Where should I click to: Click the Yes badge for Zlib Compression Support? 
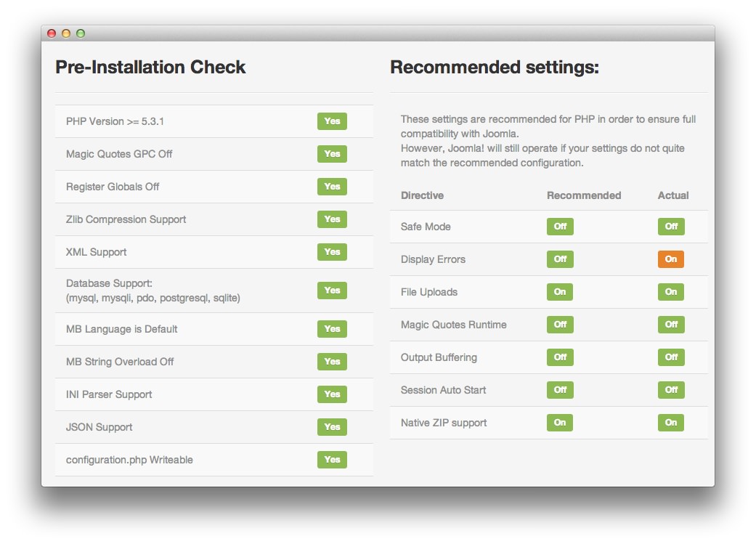coord(332,219)
